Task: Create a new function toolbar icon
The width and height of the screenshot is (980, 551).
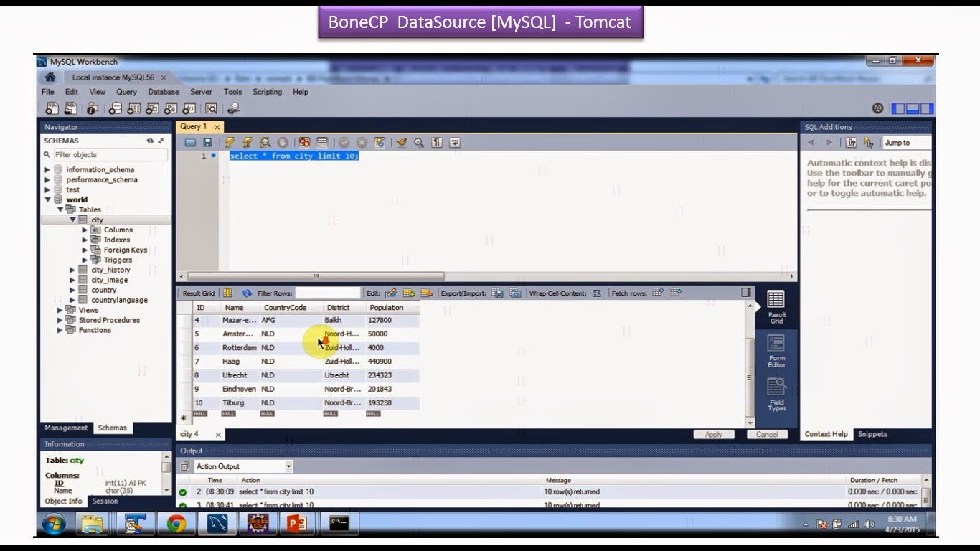Action: click(189, 108)
